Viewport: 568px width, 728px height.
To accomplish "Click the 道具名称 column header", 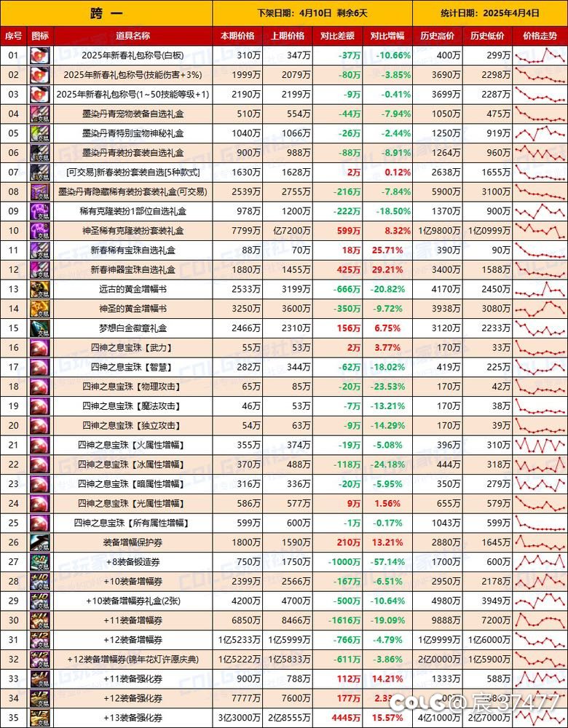I will [x=133, y=36].
